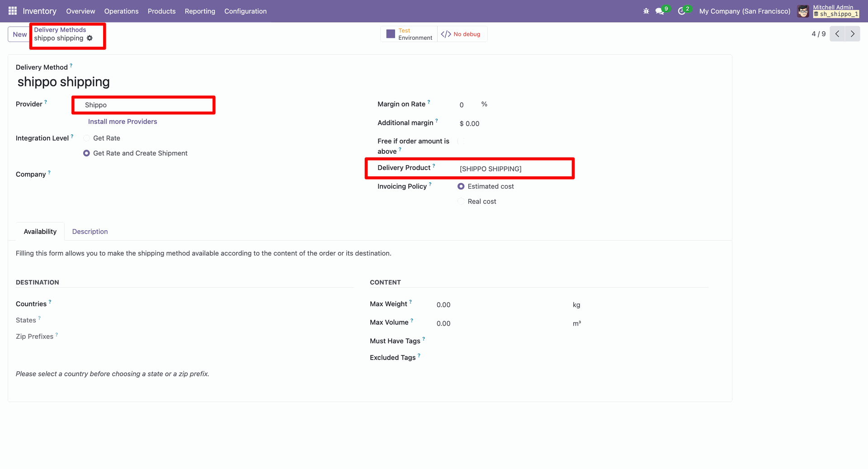Click the help icon beside Delivery Product

[x=434, y=166]
